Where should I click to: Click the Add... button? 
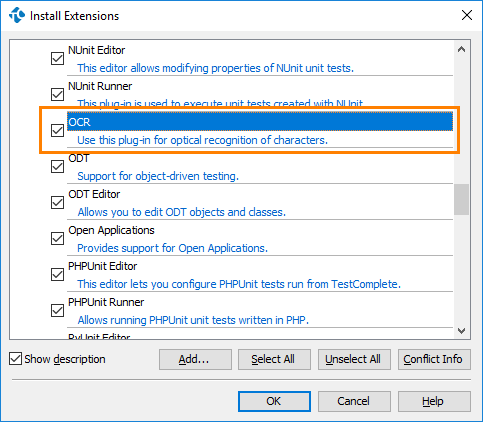pyautogui.click(x=195, y=359)
